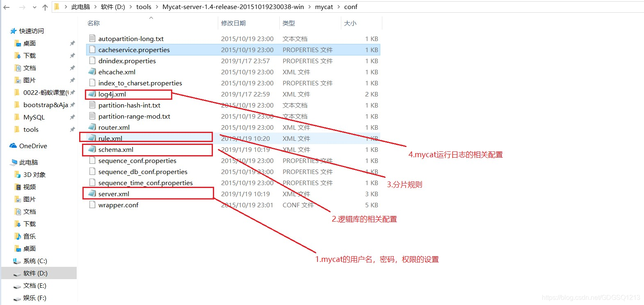
Task: Select the sequence_conf.properties file icon
Action: pos(92,161)
